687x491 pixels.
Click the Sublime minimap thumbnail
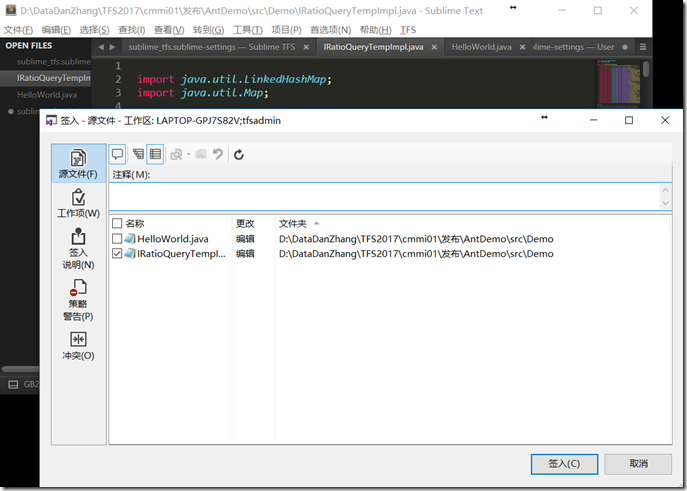pyautogui.click(x=618, y=83)
